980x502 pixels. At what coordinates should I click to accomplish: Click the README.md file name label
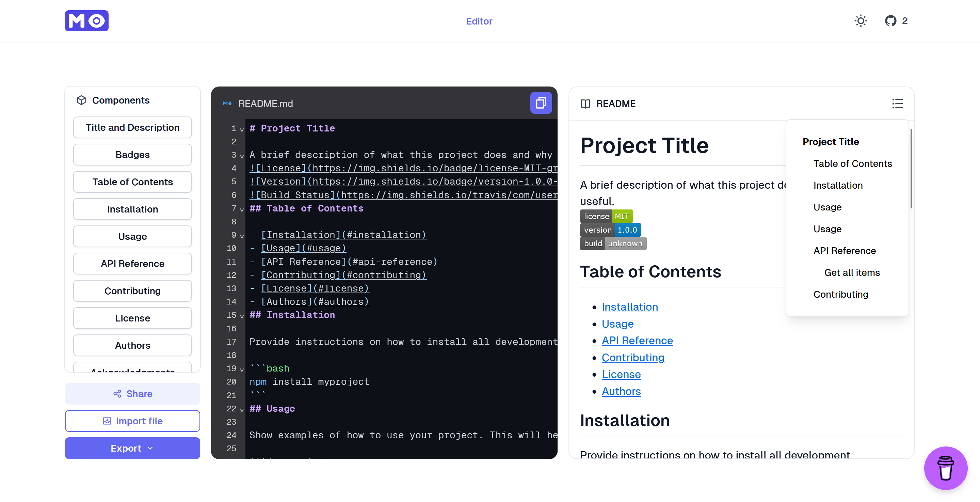[x=266, y=104]
